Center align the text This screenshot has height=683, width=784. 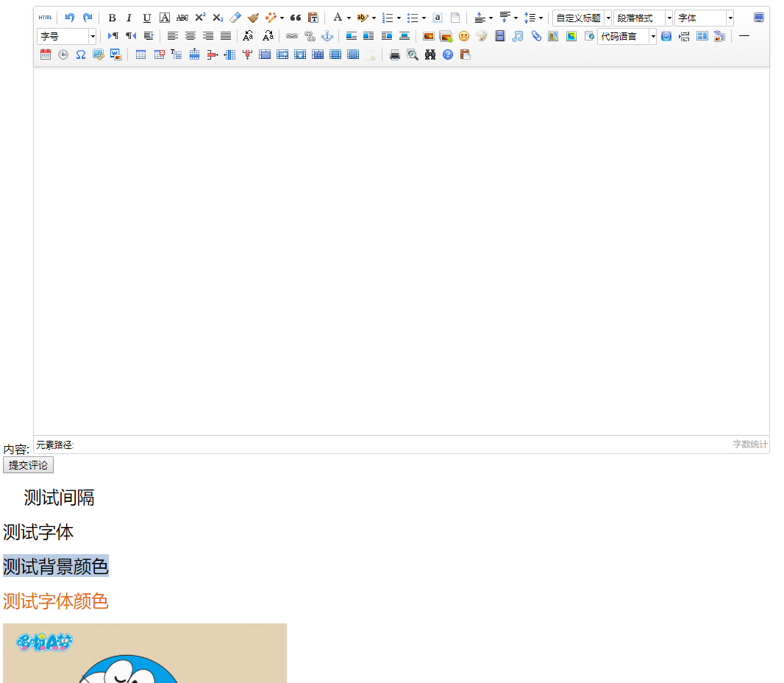tap(190, 36)
